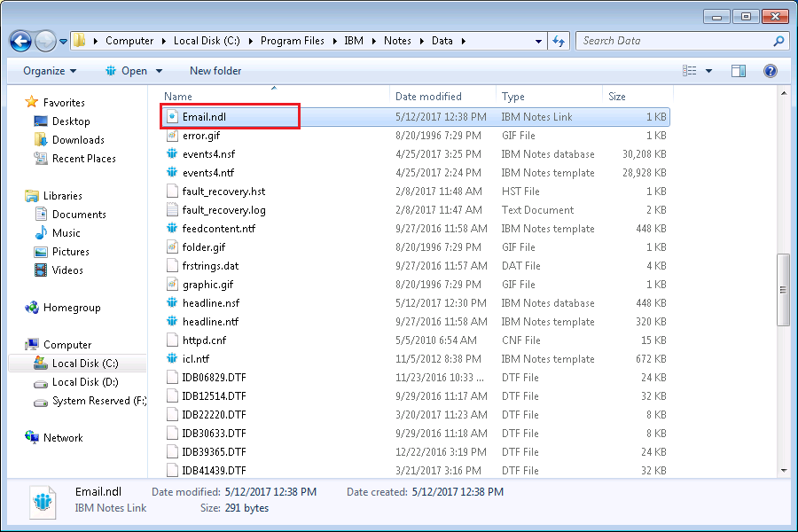Screen dimensions: 798x532
Task: Expand arrow after Data in breadcrumb
Action: coord(463,41)
